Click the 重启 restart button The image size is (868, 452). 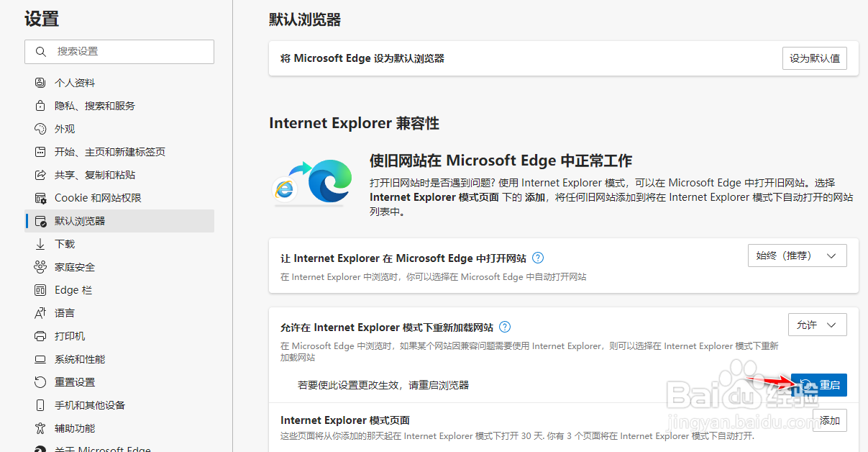[x=819, y=385]
